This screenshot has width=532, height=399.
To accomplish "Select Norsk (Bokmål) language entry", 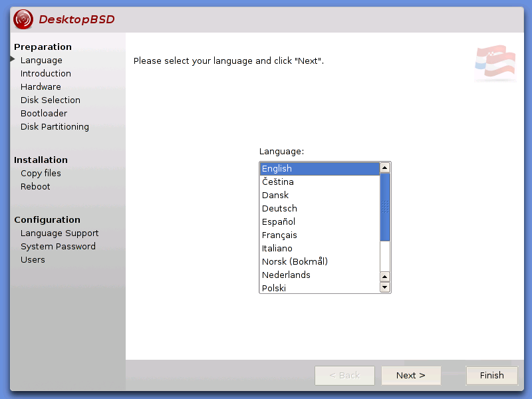I will [320, 261].
